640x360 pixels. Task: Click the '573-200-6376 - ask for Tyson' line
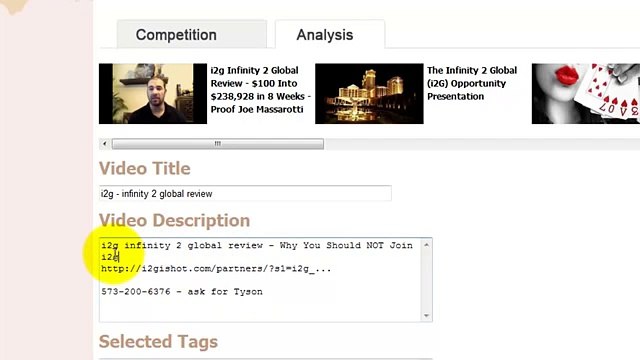pos(182,292)
